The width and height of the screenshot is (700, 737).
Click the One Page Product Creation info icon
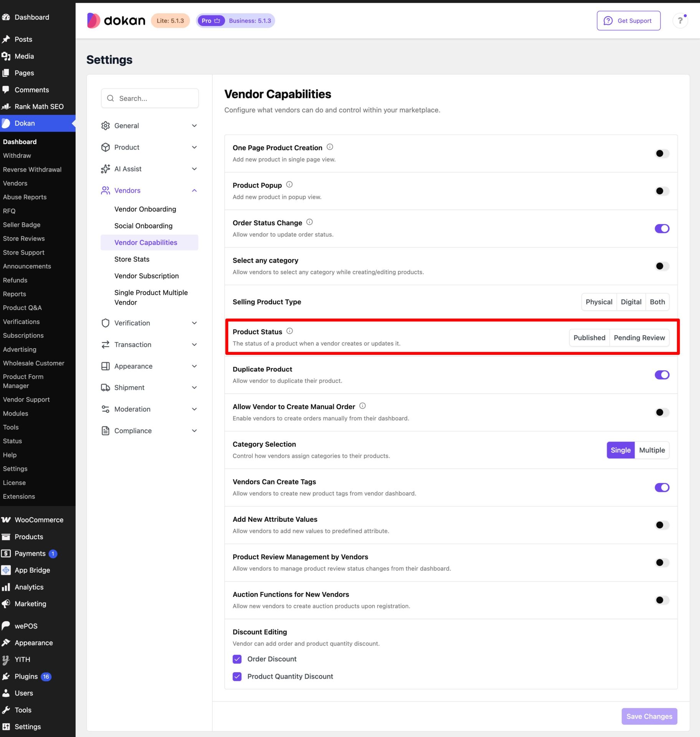(x=330, y=147)
